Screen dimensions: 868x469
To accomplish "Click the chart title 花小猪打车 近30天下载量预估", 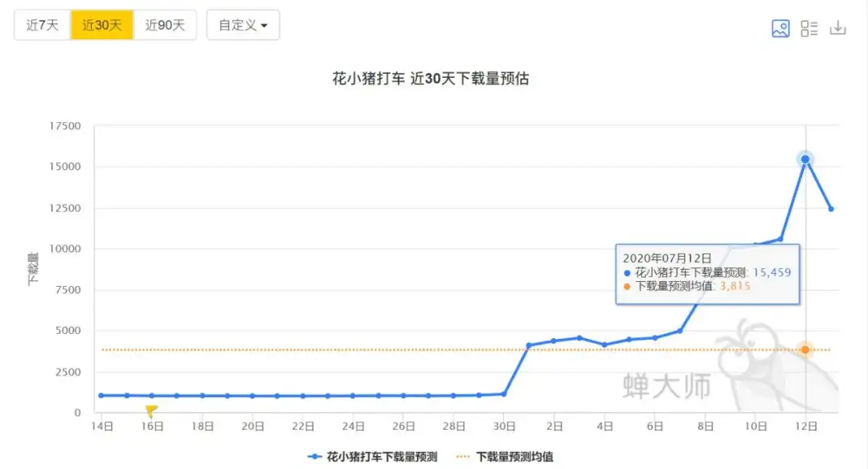I will pos(431,79).
